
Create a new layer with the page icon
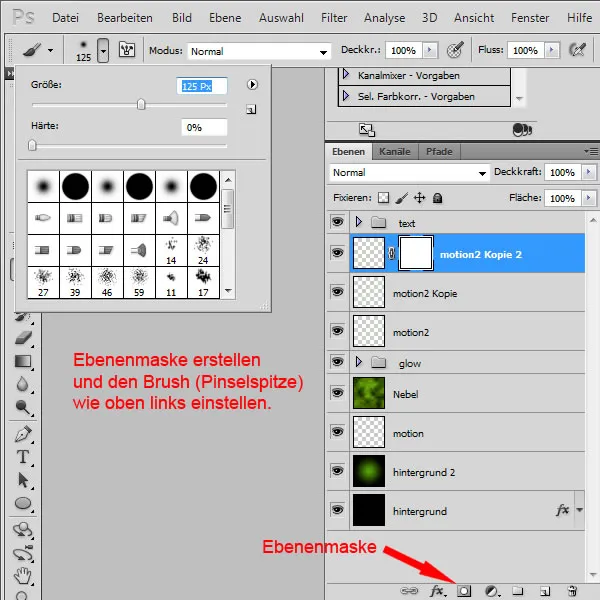pyautogui.click(x=545, y=591)
